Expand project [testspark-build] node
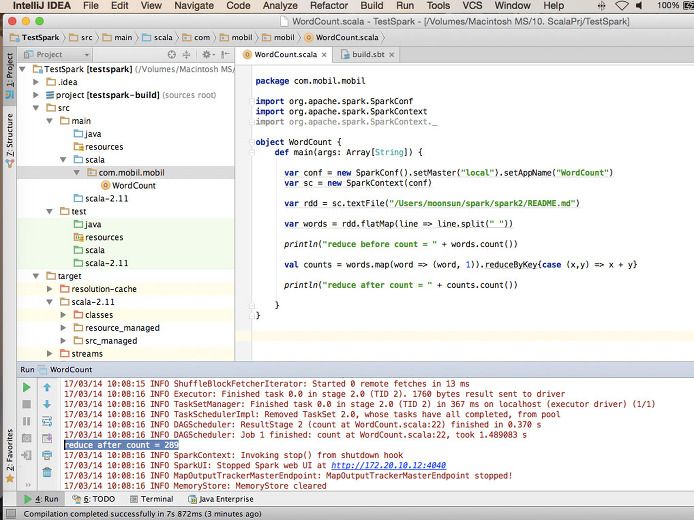694x520 pixels. [x=36, y=95]
